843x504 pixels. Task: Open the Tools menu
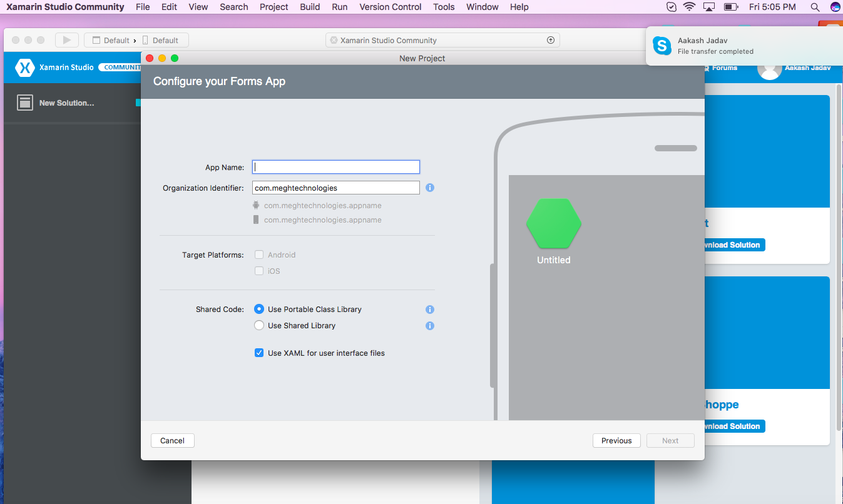444,7
